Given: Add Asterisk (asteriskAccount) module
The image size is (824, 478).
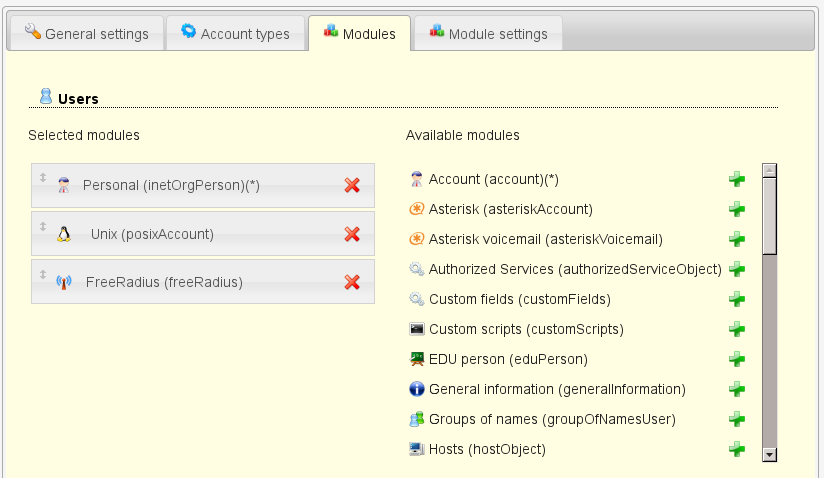Looking at the screenshot, I should point(737,209).
